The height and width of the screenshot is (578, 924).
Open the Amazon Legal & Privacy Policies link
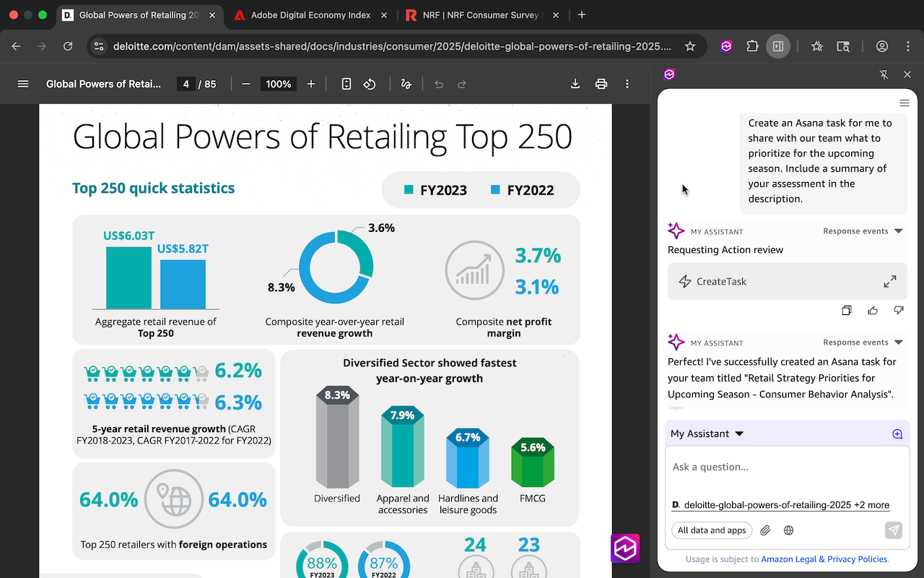[824, 559]
